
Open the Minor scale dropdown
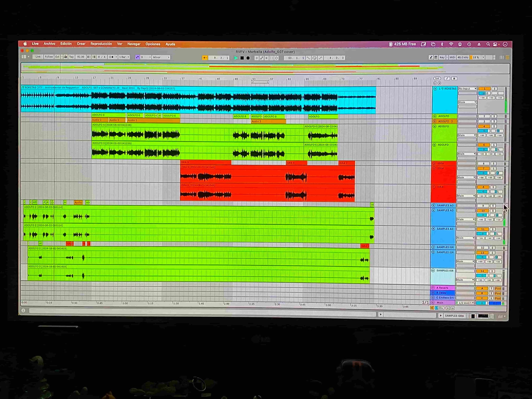pos(161,57)
